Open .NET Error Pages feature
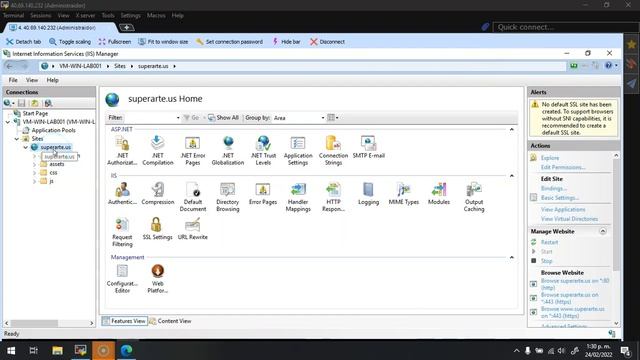 193,151
